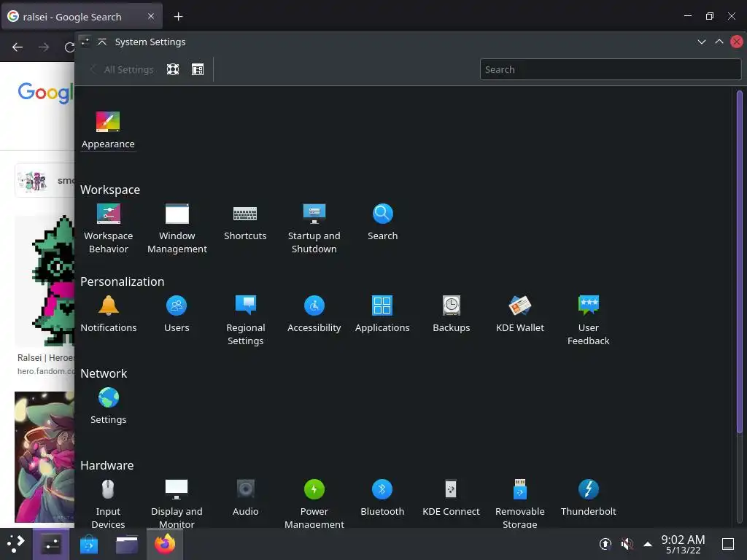Click the All Settings back button
747x560 pixels.
122,69
